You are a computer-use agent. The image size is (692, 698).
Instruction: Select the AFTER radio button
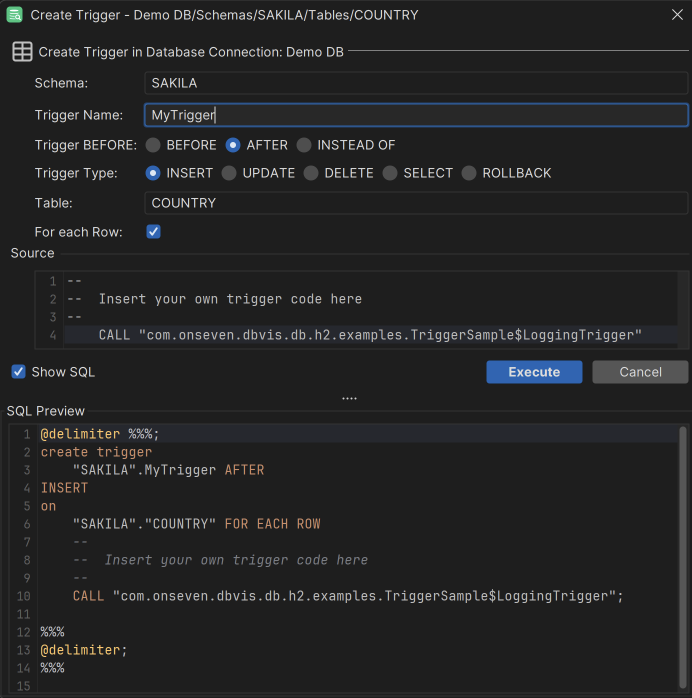tap(233, 145)
